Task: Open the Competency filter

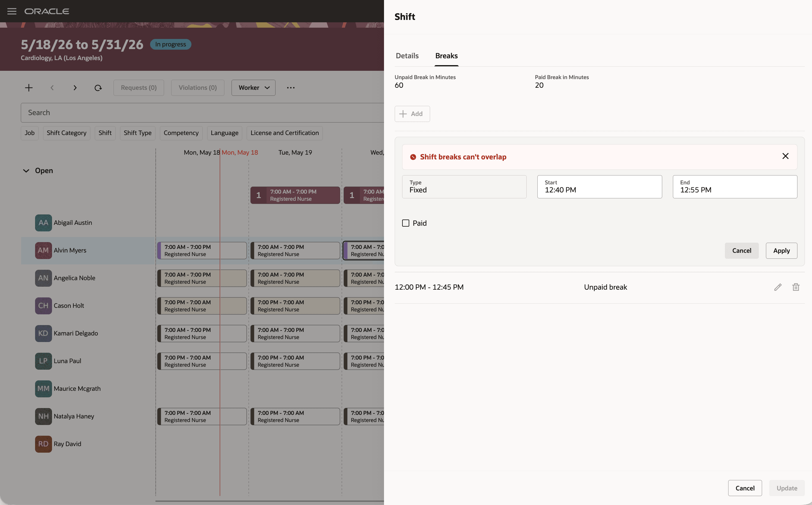Action: (x=181, y=133)
